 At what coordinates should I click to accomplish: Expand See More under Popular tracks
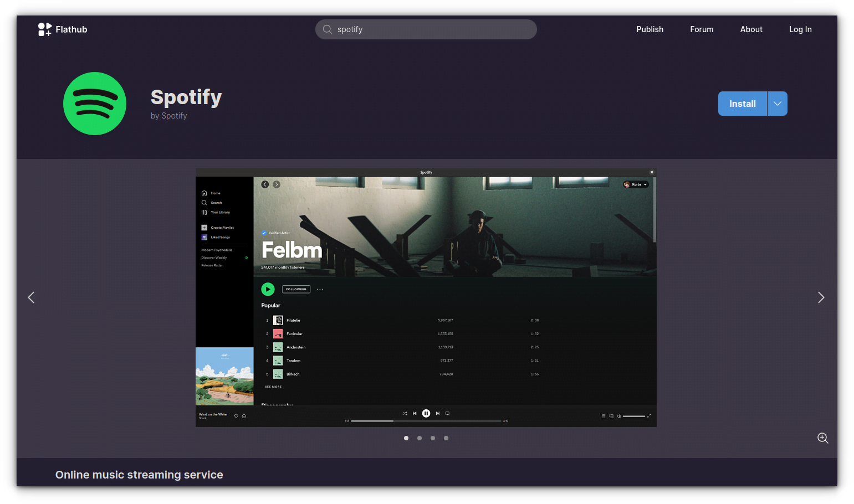coord(273,386)
